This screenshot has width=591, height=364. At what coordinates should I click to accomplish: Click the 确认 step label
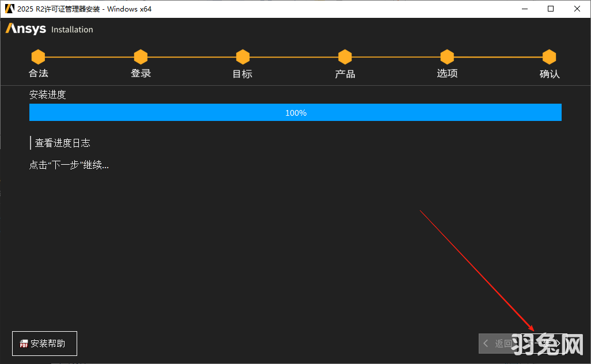coord(549,74)
